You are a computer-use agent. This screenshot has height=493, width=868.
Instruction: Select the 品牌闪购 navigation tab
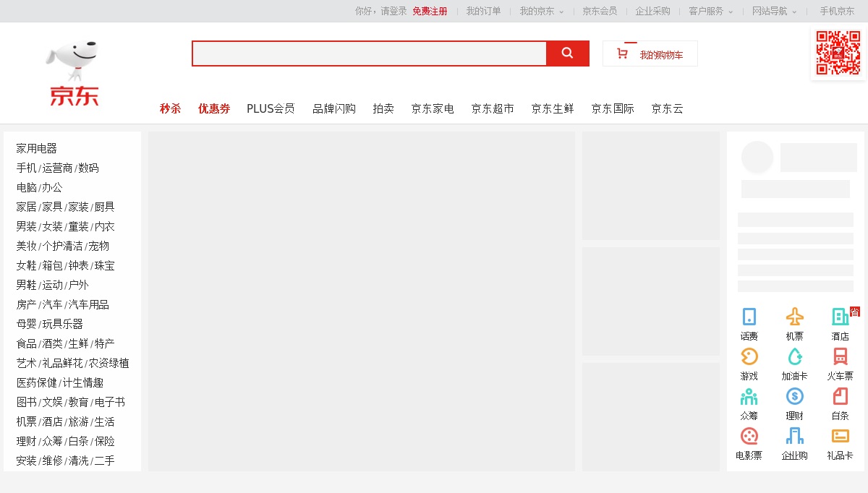click(x=334, y=108)
